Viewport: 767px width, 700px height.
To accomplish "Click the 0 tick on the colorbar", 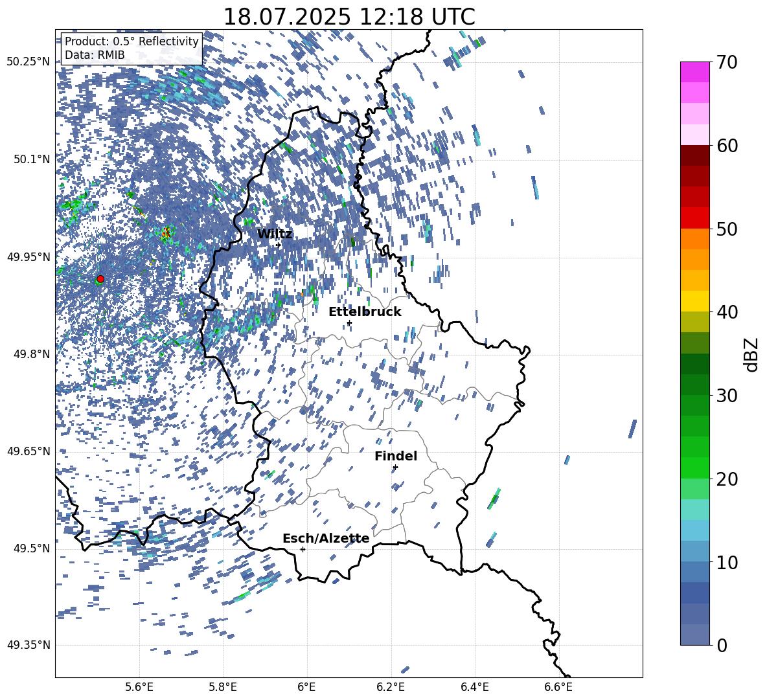I will click(722, 645).
